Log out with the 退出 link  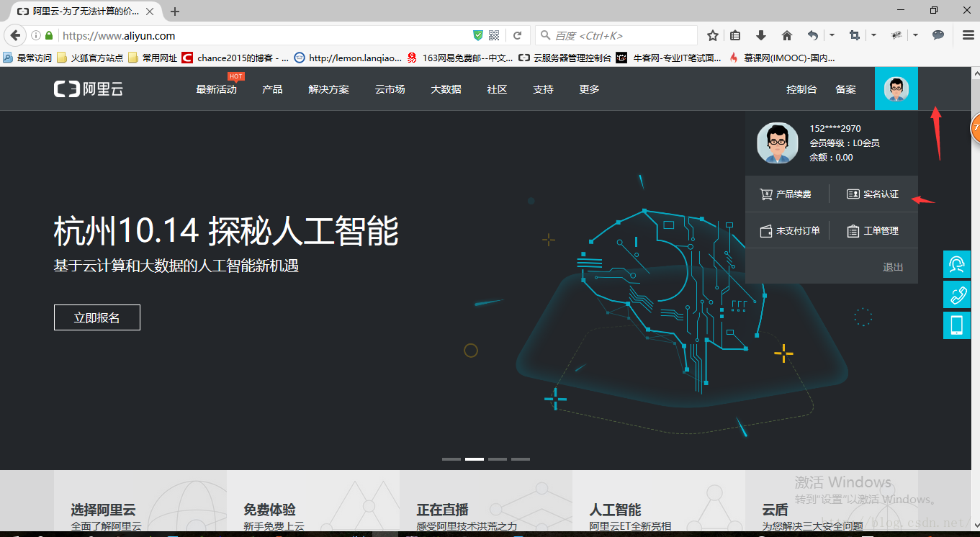893,267
